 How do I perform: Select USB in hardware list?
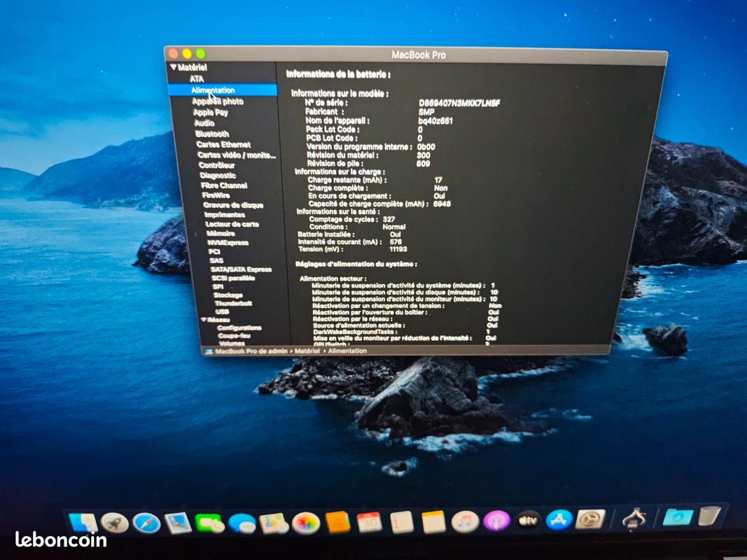pyautogui.click(x=223, y=311)
